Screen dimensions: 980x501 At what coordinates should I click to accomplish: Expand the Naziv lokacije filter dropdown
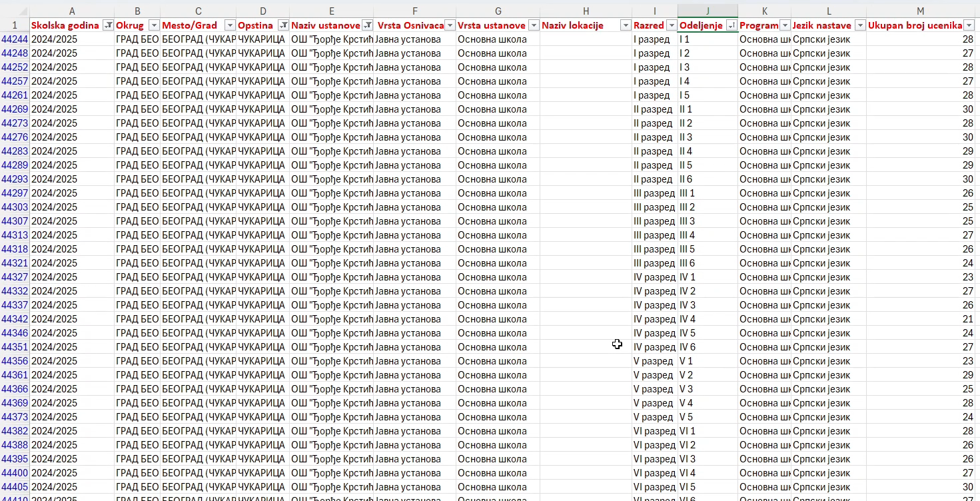pyautogui.click(x=626, y=25)
